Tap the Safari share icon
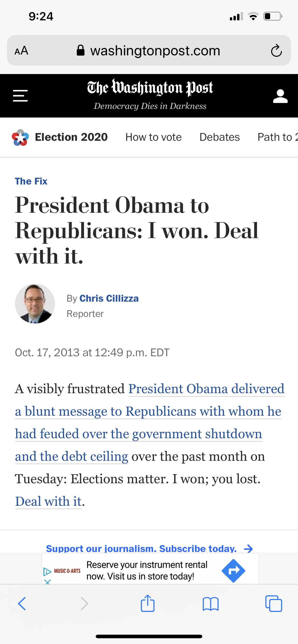Image resolution: width=298 pixels, height=644 pixels. coord(148,604)
